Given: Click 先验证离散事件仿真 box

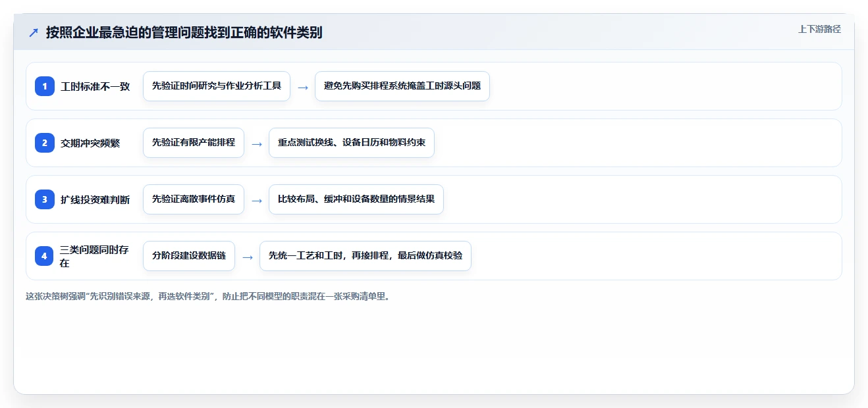Looking at the screenshot, I should [194, 199].
